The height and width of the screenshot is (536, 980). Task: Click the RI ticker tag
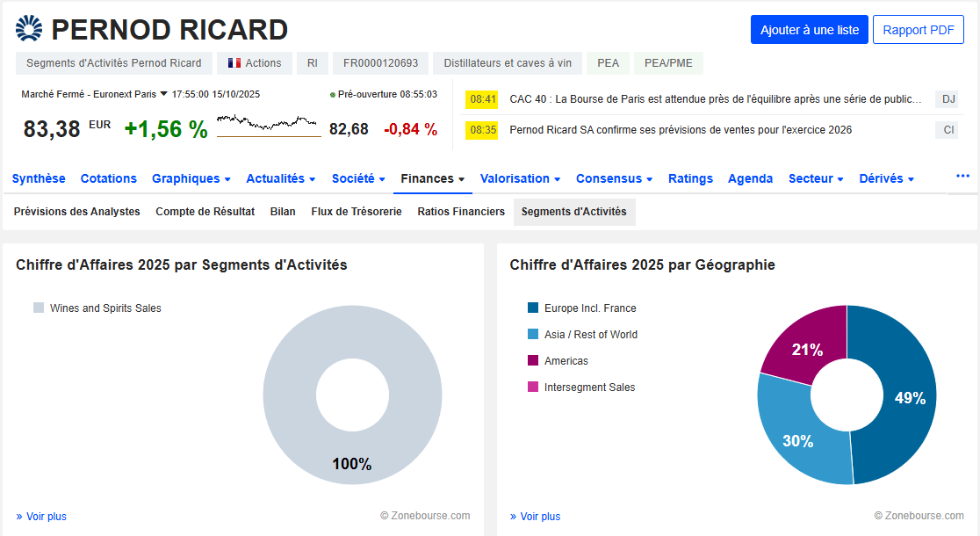[x=313, y=63]
